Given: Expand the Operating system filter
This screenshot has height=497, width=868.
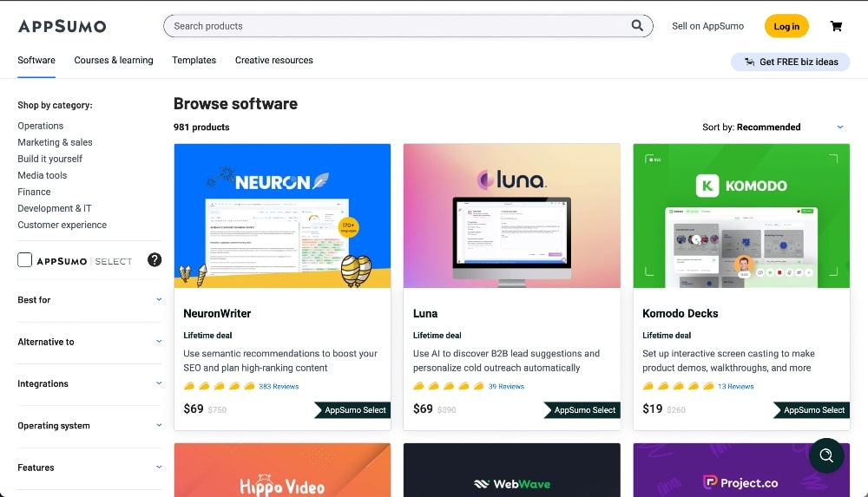Looking at the screenshot, I should [x=89, y=426].
